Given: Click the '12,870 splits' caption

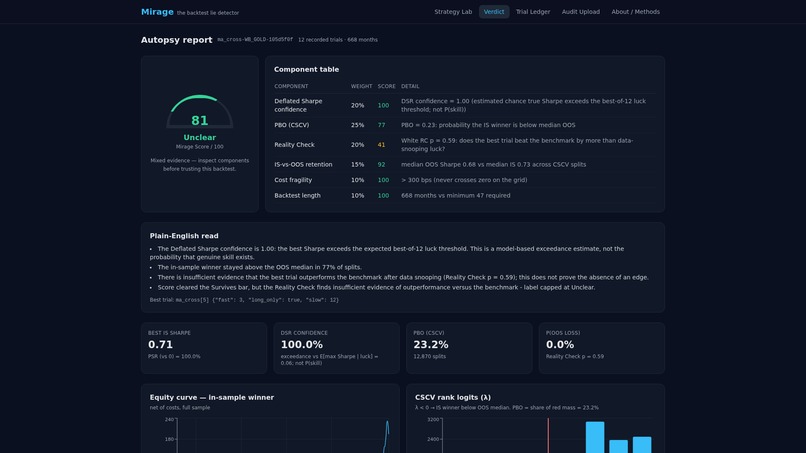Looking at the screenshot, I should click(430, 356).
